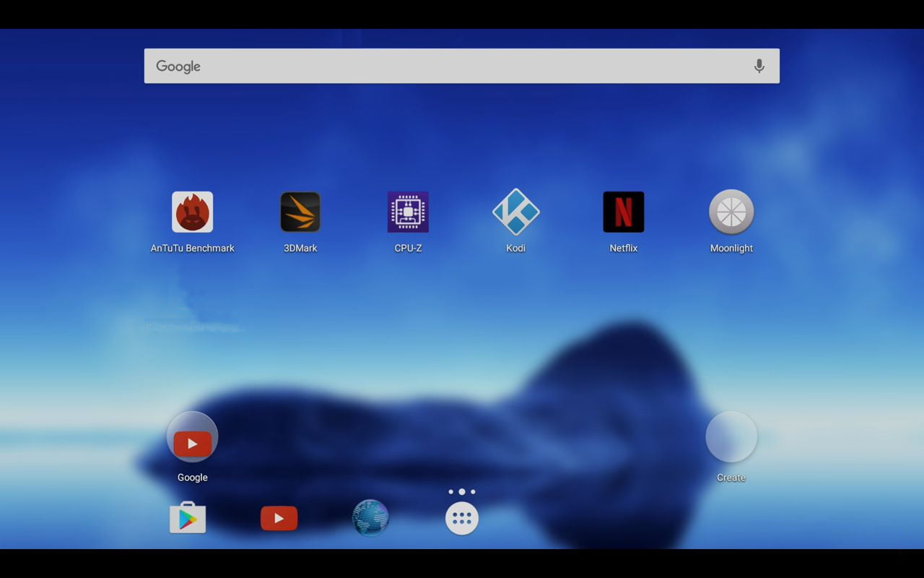
Task: Click the Create label
Action: tap(731, 478)
